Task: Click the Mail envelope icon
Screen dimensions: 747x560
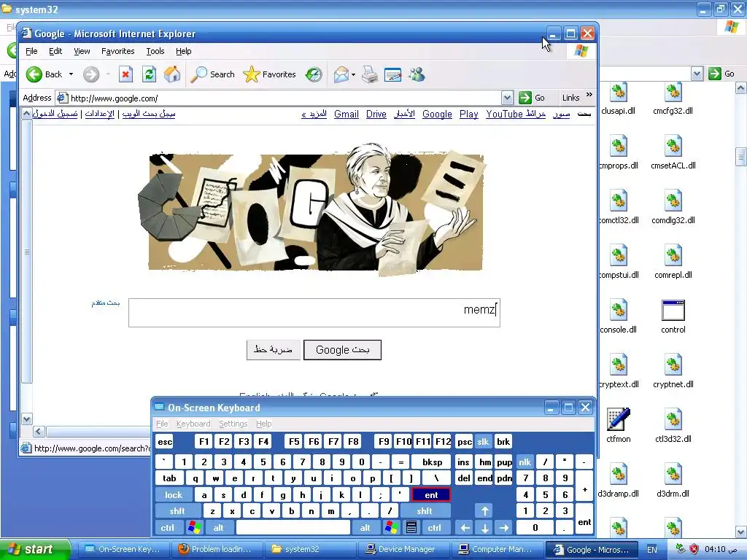Action: point(341,74)
